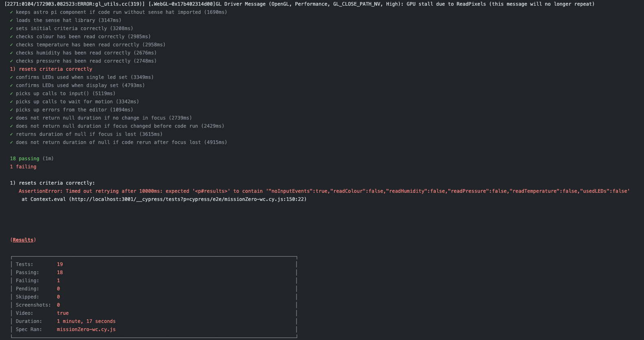
Task: Click Duration '1 minute, 17 seconds'
Action: tap(86, 321)
